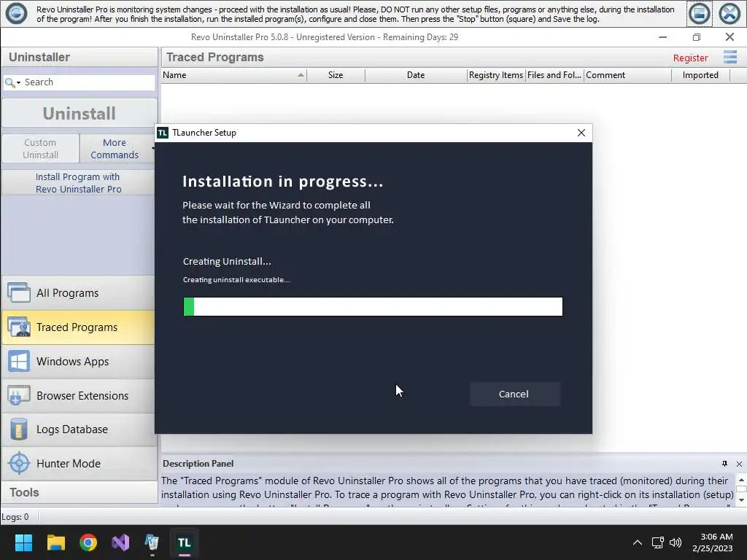Switch to Revo Uninstaller taskbar icon

point(152,542)
